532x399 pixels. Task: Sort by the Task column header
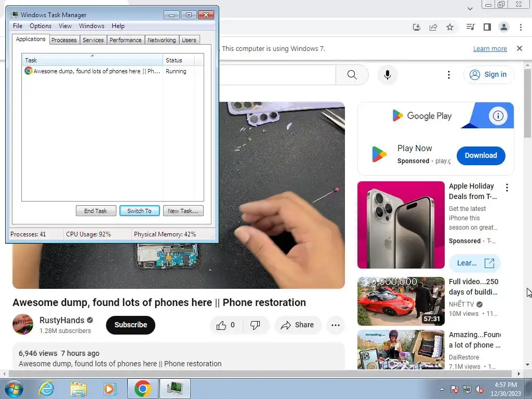[x=92, y=60]
